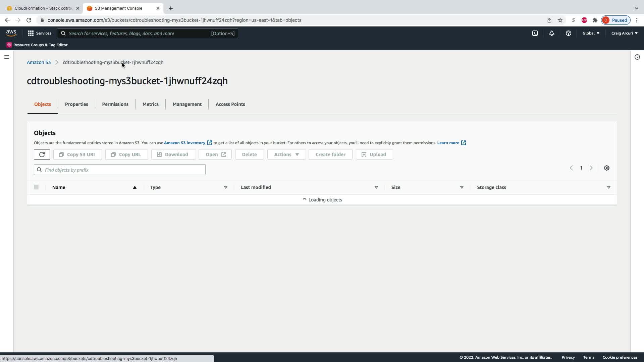Expand the Global region dropdown
Screen dimensions: 644x362
[591, 33]
